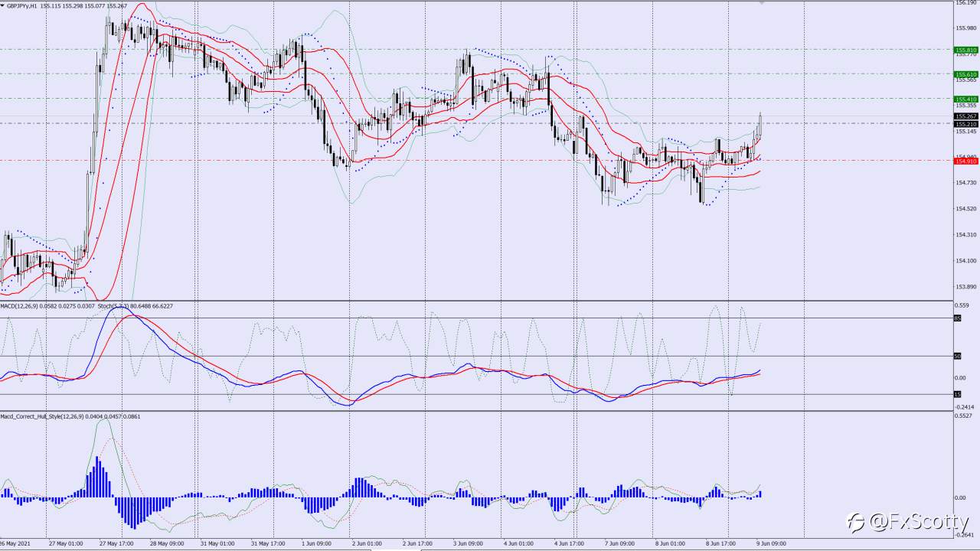The image size is (980, 551).
Task: Click the current price 155.267 label
Action: (966, 116)
